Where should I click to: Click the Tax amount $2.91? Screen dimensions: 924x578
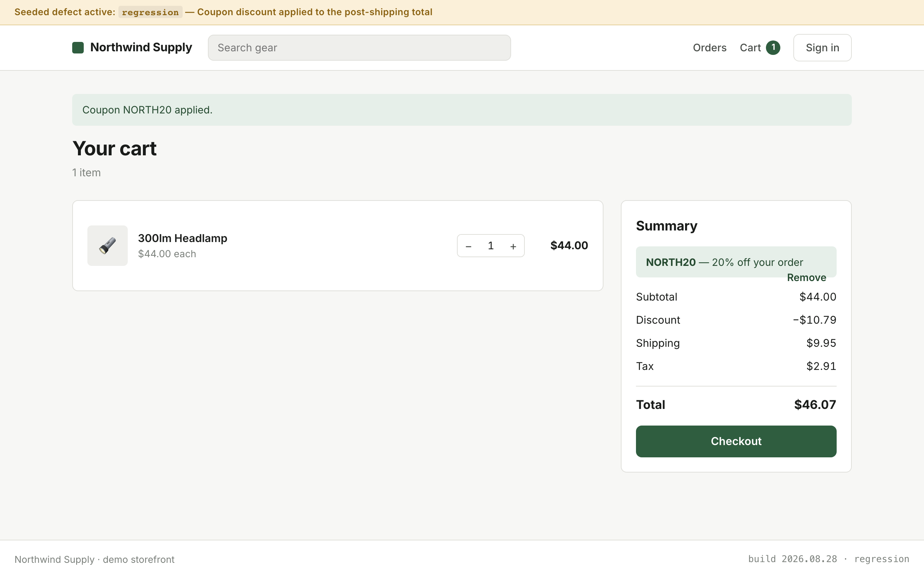point(821,366)
